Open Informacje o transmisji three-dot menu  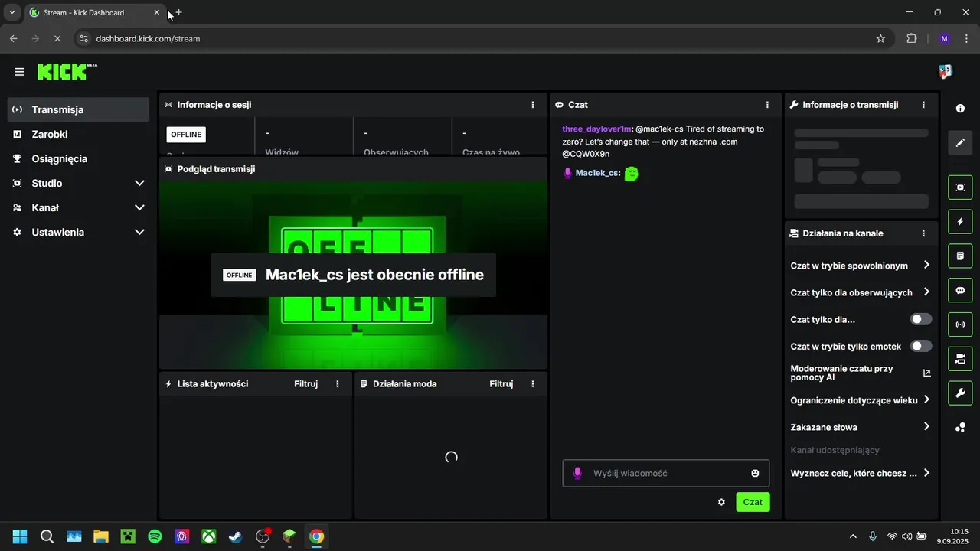pyautogui.click(x=923, y=105)
